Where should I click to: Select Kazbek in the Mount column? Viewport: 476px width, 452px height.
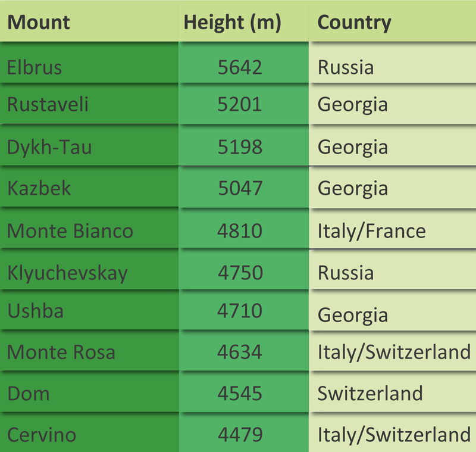[x=39, y=188]
